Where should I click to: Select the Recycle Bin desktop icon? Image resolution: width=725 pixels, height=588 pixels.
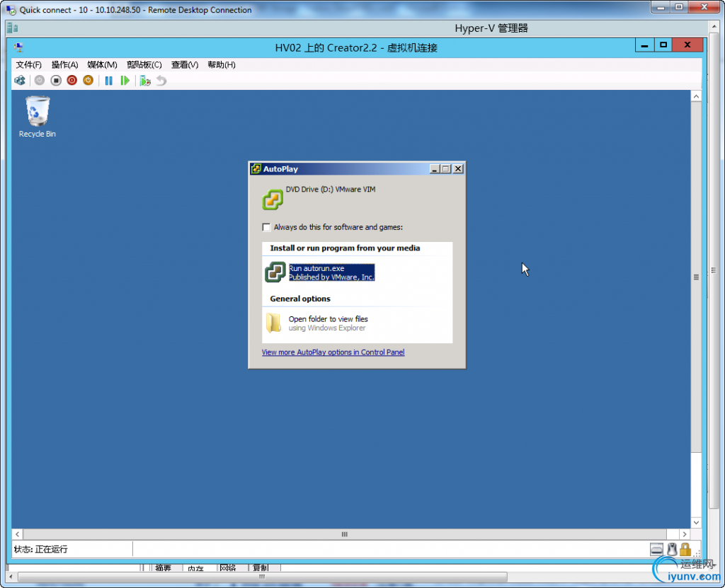pos(37,117)
